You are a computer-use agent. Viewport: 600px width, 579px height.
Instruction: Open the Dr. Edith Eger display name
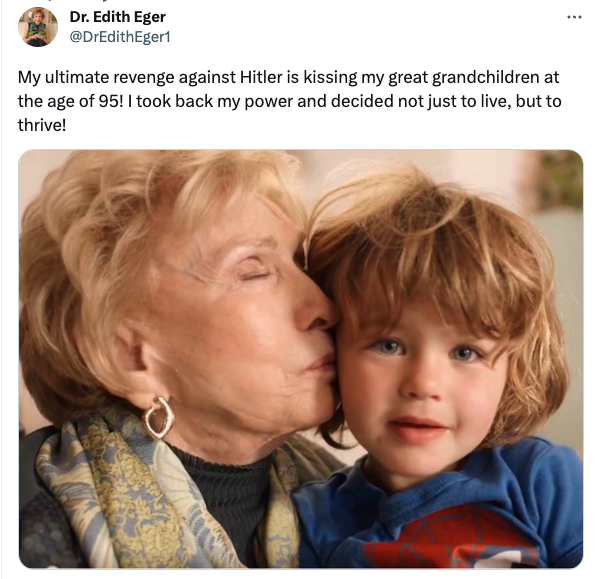pyautogui.click(x=117, y=17)
